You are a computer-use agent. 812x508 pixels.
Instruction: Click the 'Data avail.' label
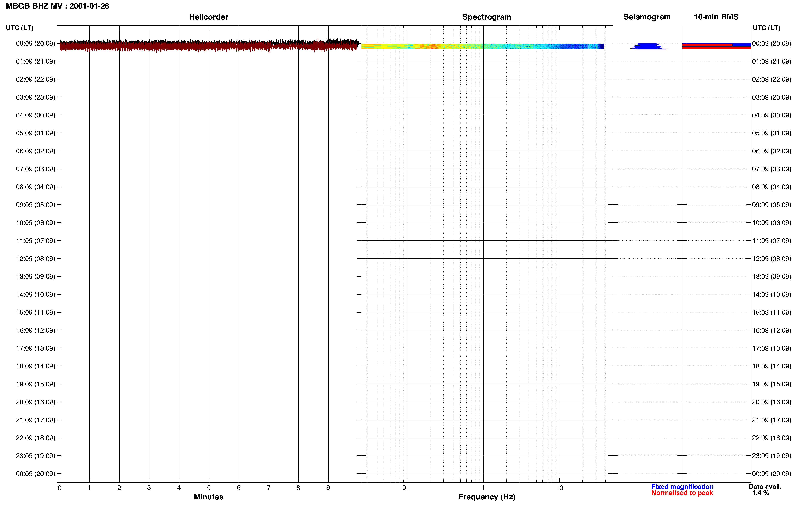pos(765,486)
